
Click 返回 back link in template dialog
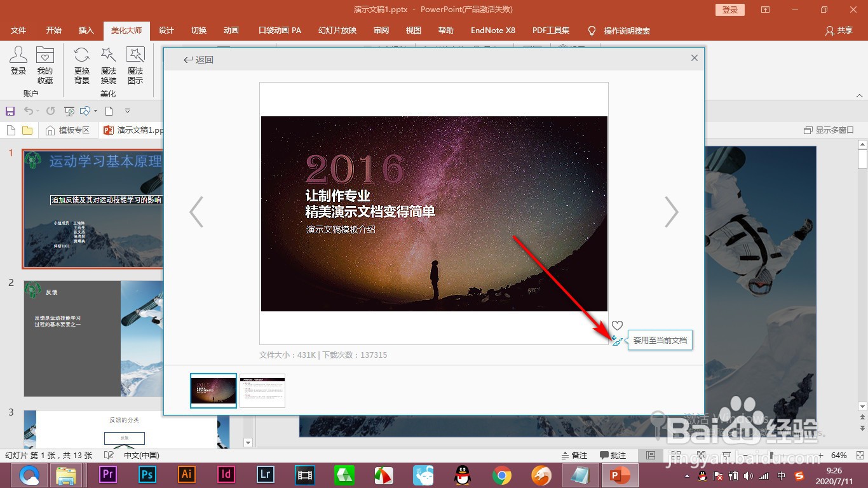[198, 60]
